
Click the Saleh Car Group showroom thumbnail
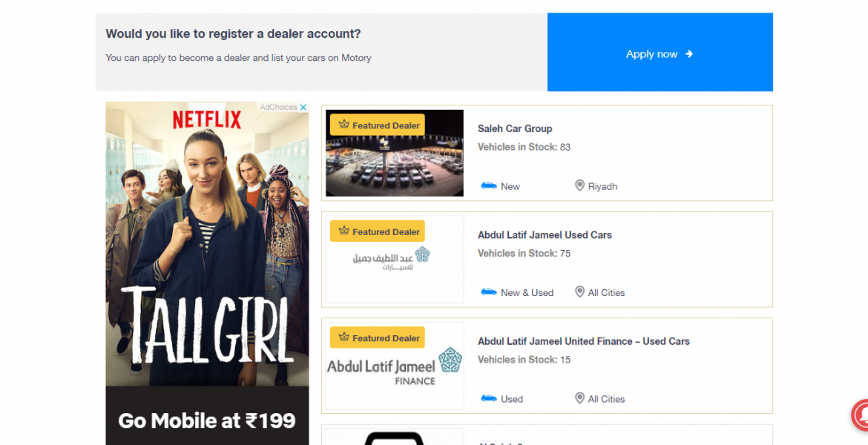tap(395, 153)
